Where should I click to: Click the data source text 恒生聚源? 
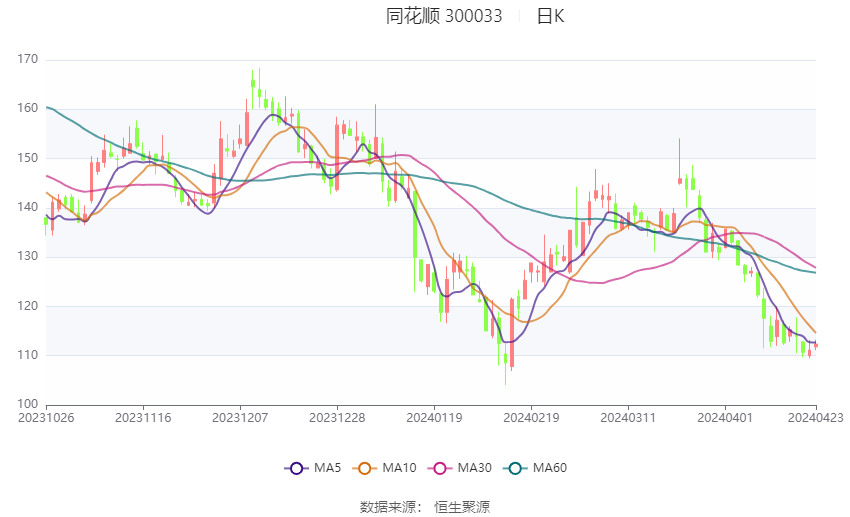(x=462, y=507)
